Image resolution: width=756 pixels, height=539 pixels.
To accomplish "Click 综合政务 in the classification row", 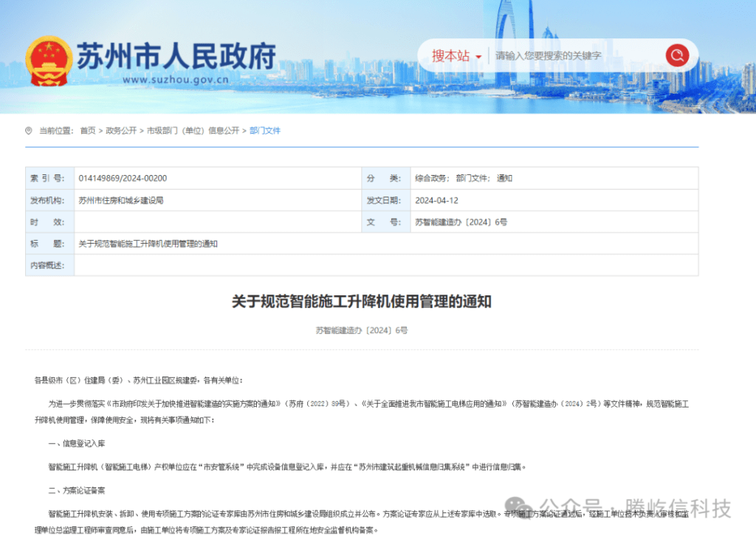I will 431,178.
